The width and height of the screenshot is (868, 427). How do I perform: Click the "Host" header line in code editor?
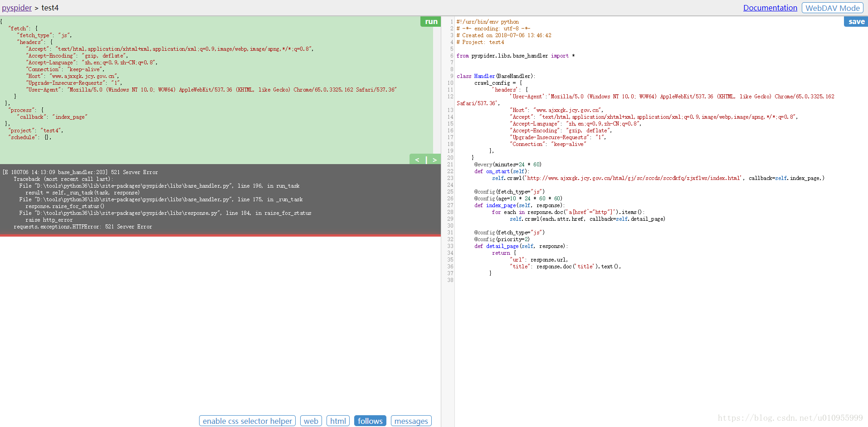(556, 110)
